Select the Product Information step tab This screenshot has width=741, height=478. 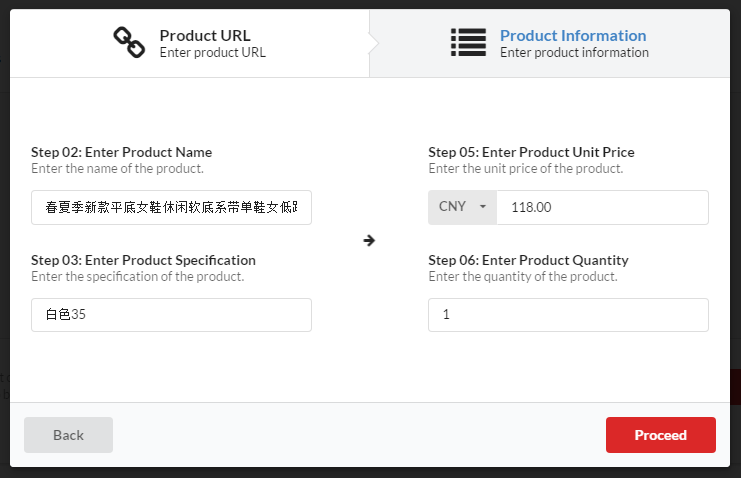(550, 43)
